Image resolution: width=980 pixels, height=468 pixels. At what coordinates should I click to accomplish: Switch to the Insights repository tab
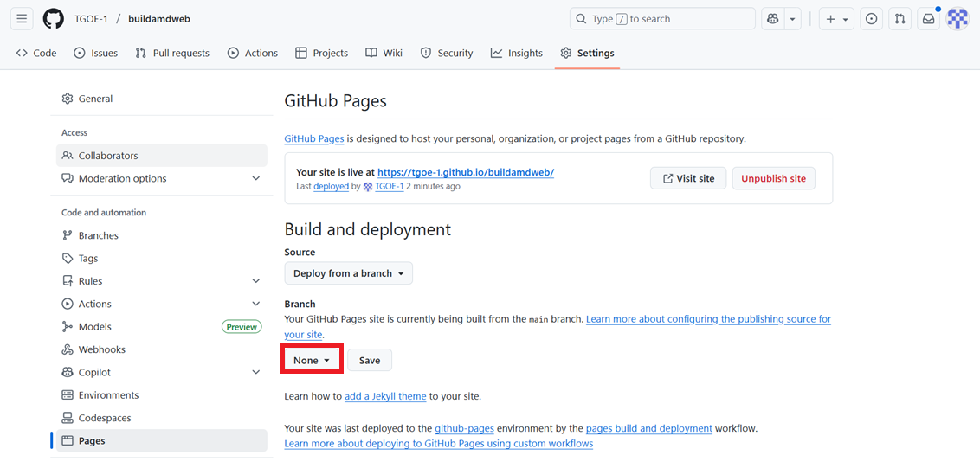[x=516, y=53]
